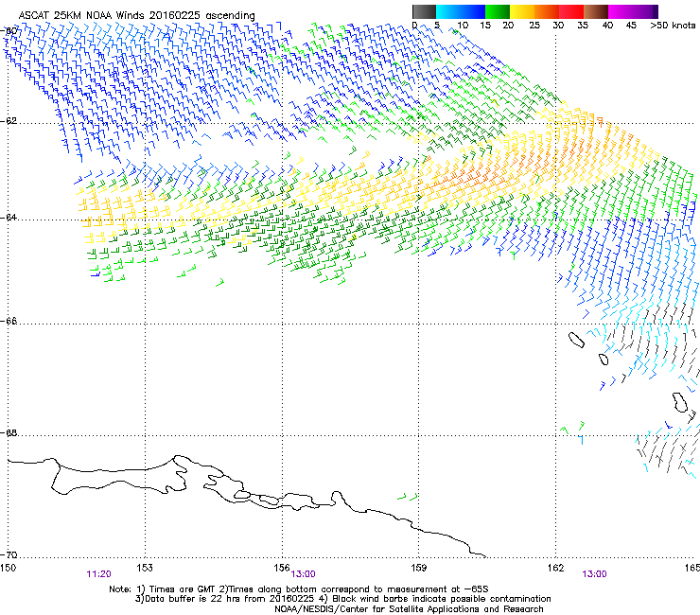Screen dimensions: 700x615
Task: Click the '-68' latitude label
Action: 9,432
